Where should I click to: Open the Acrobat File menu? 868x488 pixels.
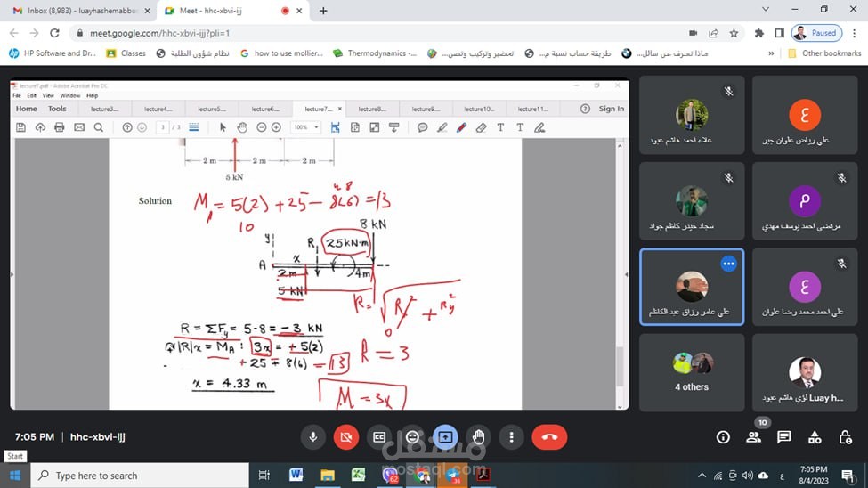[x=17, y=96]
